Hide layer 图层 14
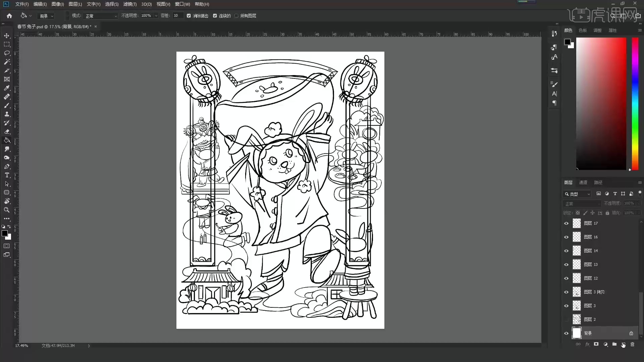This screenshot has height=362, width=644. 566,251
